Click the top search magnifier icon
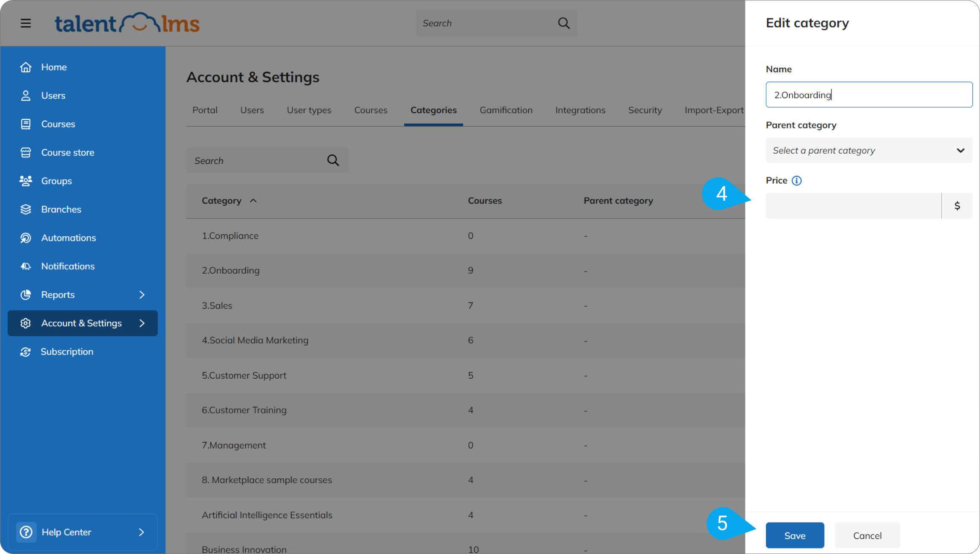980x554 pixels. pos(564,23)
